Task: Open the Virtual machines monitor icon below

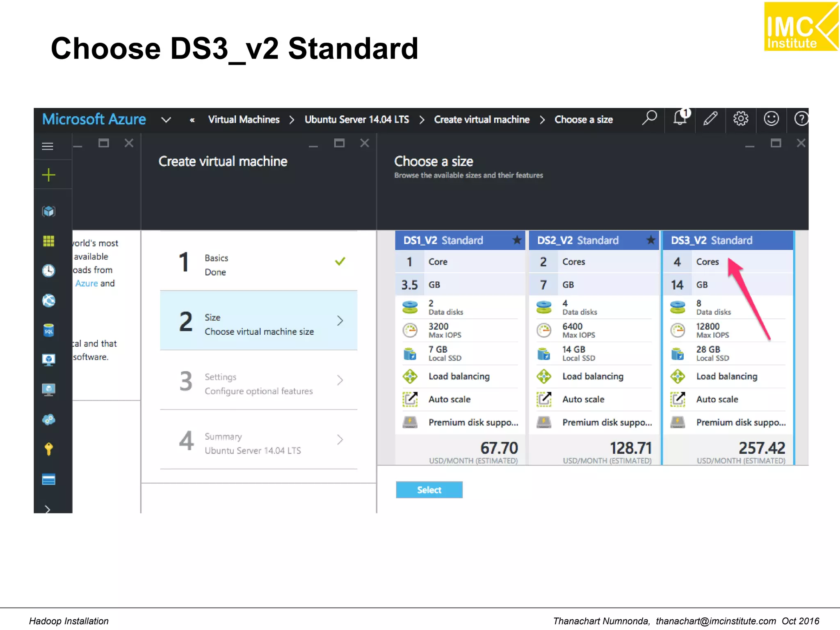Action: coord(48,390)
